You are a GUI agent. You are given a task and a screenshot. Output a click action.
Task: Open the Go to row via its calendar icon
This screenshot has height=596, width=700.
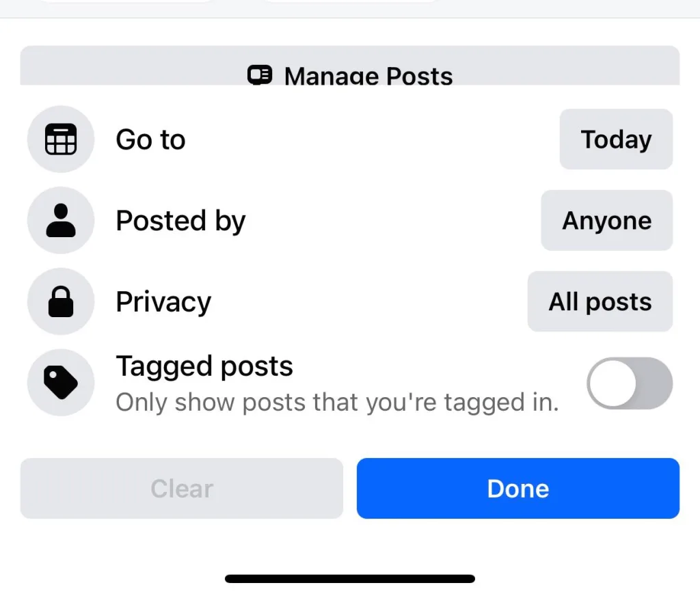coord(60,139)
